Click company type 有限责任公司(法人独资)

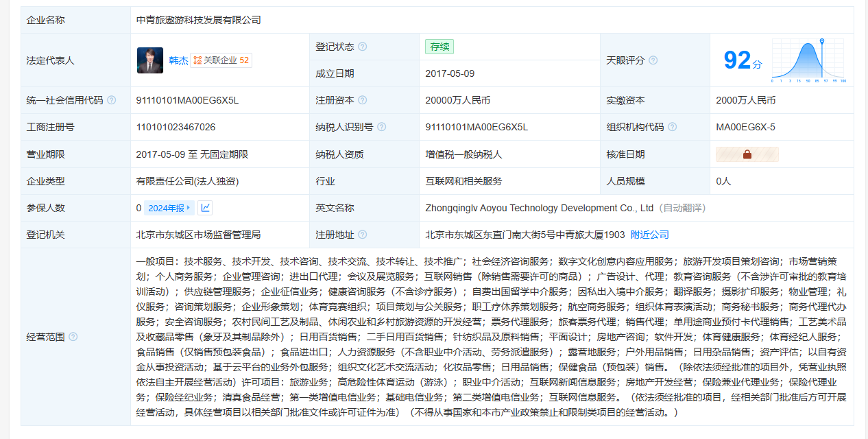pyautogui.click(x=188, y=181)
